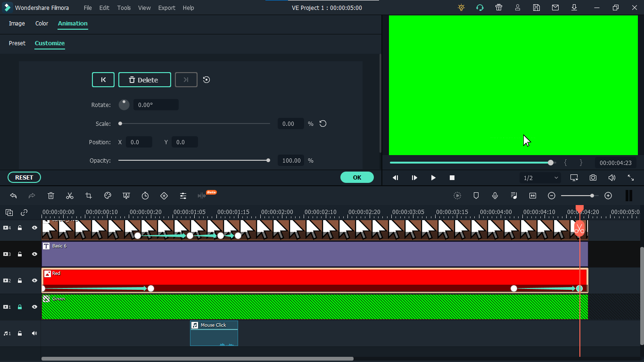Click the reset keyframes icon beside Delete
The image size is (644, 362).
pyautogui.click(x=206, y=80)
